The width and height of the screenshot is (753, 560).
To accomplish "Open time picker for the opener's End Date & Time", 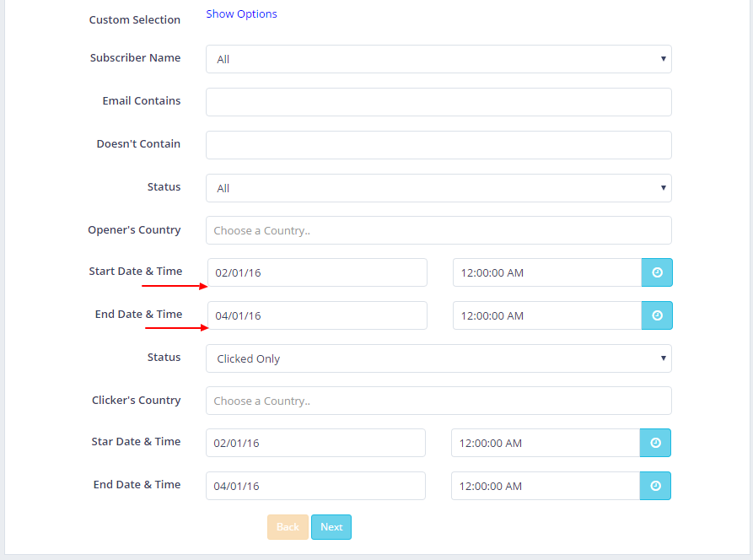I will 657,315.
